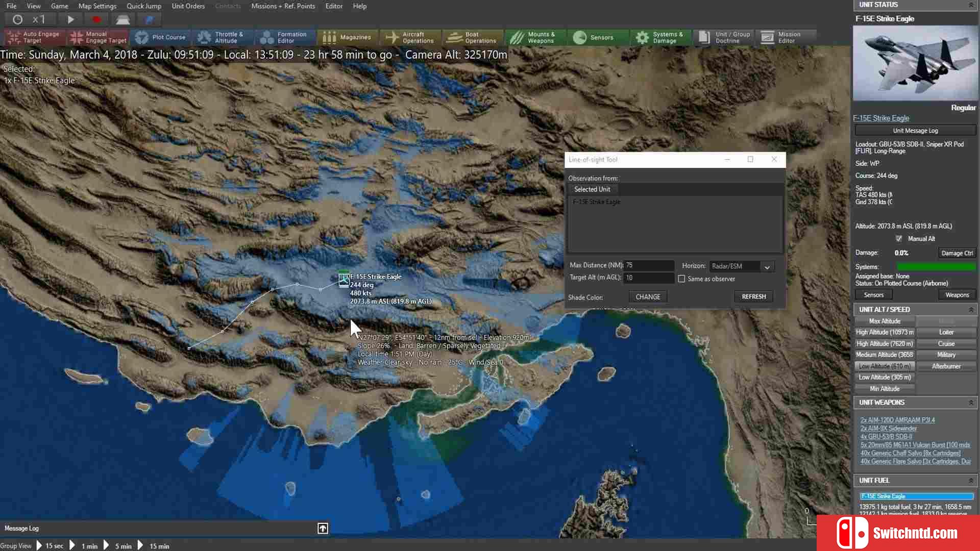The height and width of the screenshot is (551, 980).
Task: Open the Unit Orders menu
Action: tap(188, 6)
